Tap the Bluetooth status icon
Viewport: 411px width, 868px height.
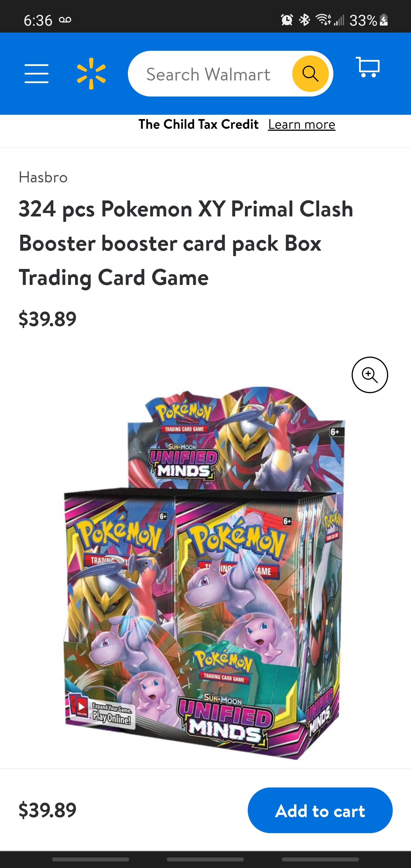click(305, 20)
